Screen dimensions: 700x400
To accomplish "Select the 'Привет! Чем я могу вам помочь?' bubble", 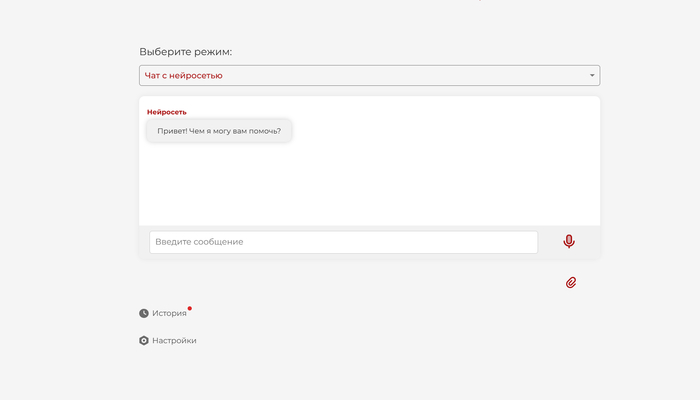I will (x=219, y=131).
